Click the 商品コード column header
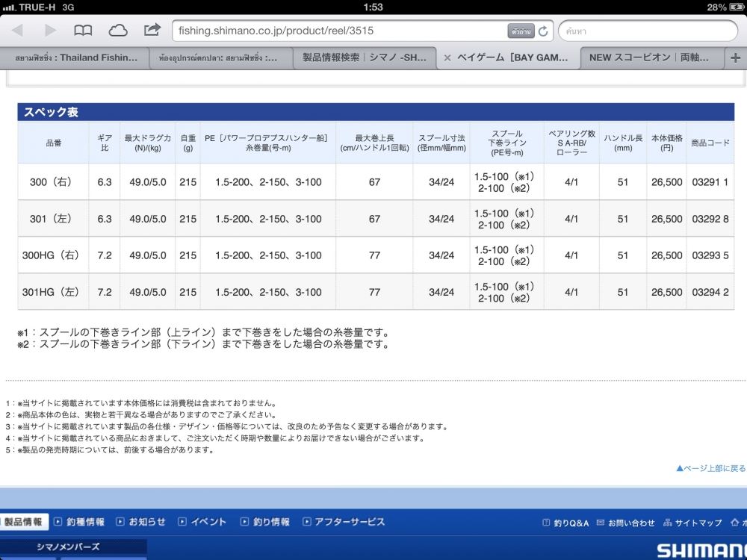Image resolution: width=747 pixels, height=560 pixels. (x=710, y=143)
